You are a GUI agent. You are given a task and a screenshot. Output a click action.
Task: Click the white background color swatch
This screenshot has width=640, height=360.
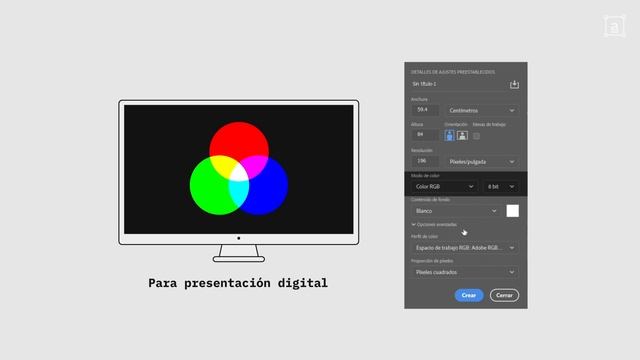513,211
